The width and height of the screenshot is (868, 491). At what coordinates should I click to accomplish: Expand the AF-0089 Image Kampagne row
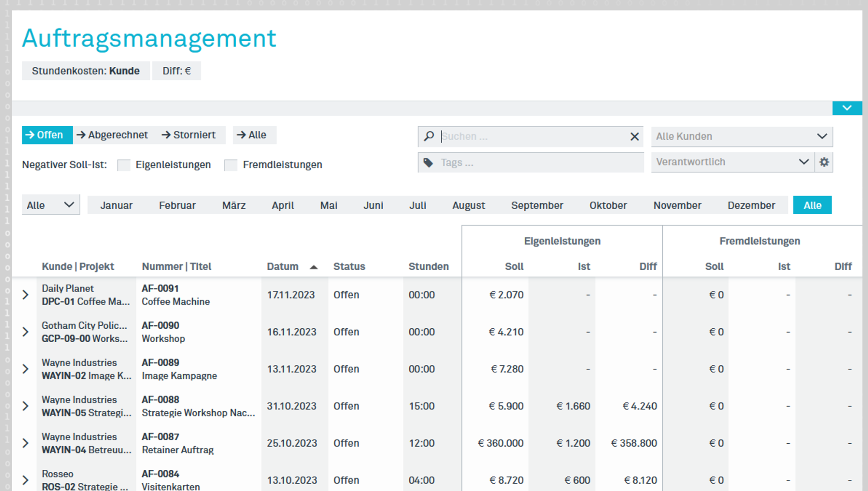pos(26,369)
